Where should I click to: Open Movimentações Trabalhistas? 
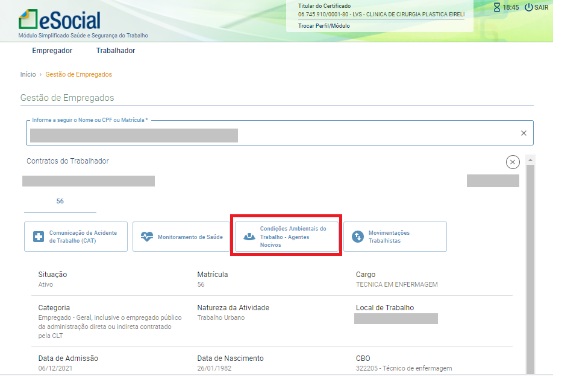click(395, 237)
